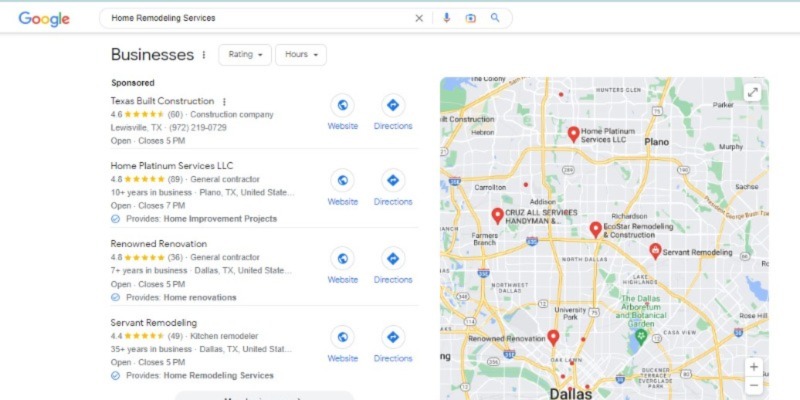
Task: Select Renowned Renovation map pin
Action: (x=553, y=337)
